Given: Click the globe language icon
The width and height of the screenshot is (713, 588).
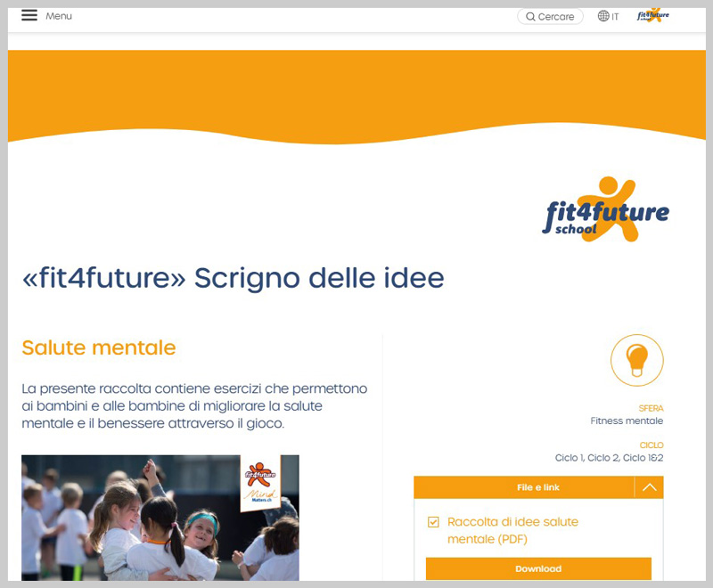Looking at the screenshot, I should [x=603, y=16].
